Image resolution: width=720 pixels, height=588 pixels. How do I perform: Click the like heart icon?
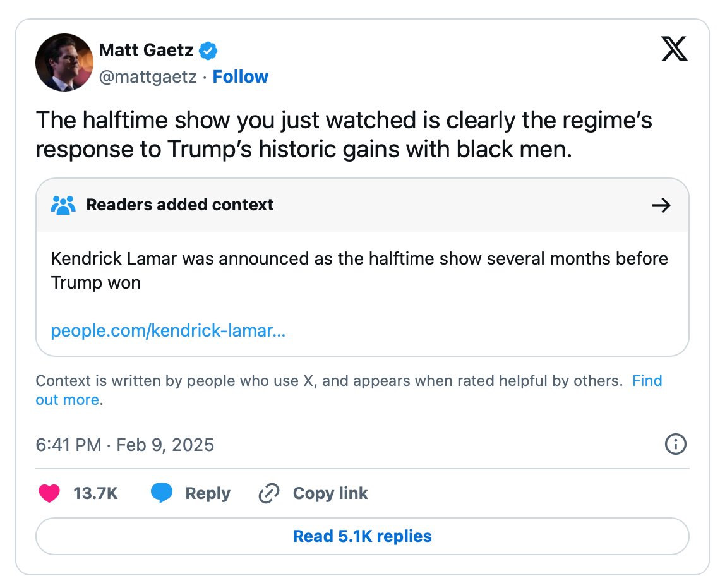tap(49, 493)
